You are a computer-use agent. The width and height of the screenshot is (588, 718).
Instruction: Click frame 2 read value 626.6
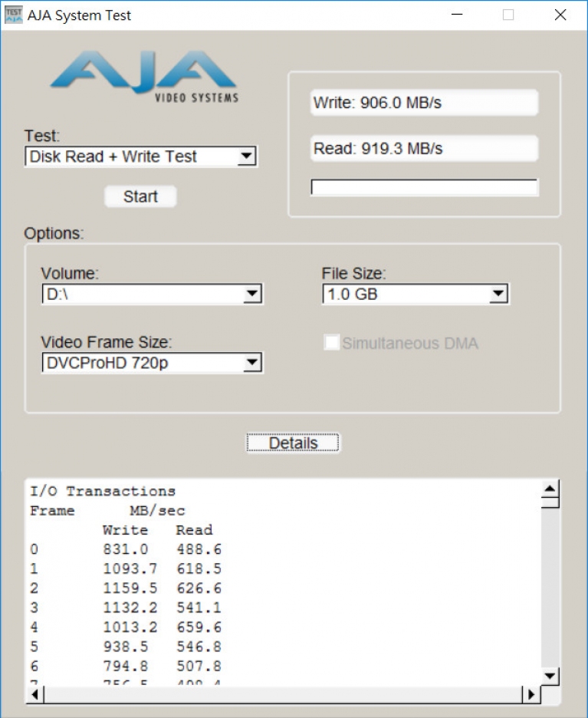[x=199, y=588]
